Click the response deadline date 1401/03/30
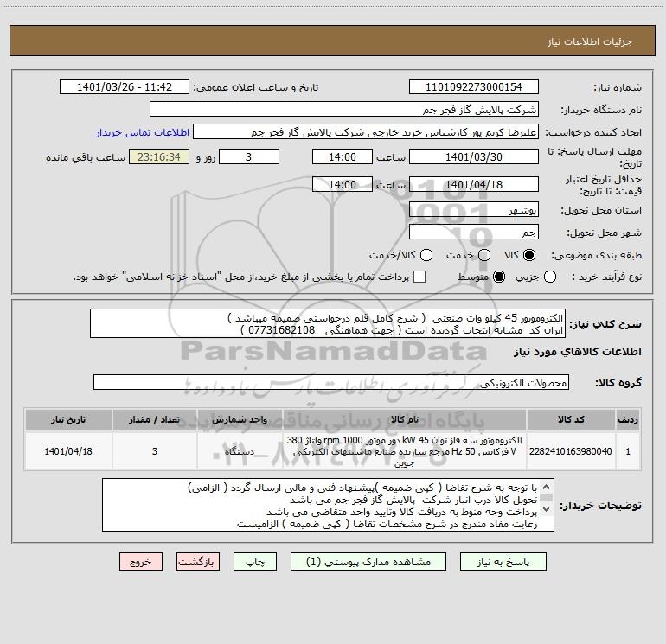 (x=474, y=156)
